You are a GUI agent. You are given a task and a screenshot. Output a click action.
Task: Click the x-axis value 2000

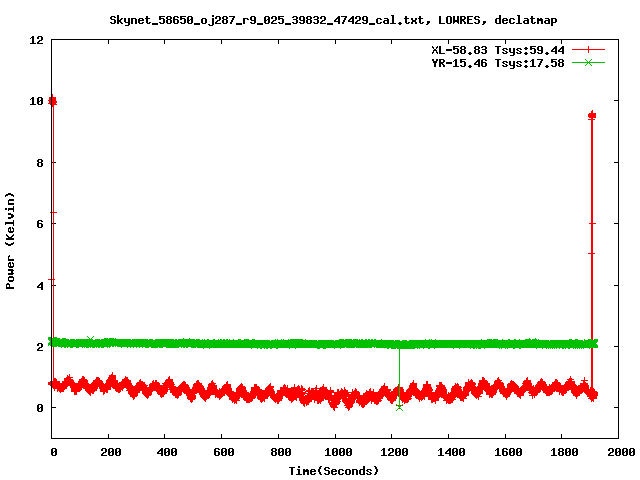(x=621, y=452)
